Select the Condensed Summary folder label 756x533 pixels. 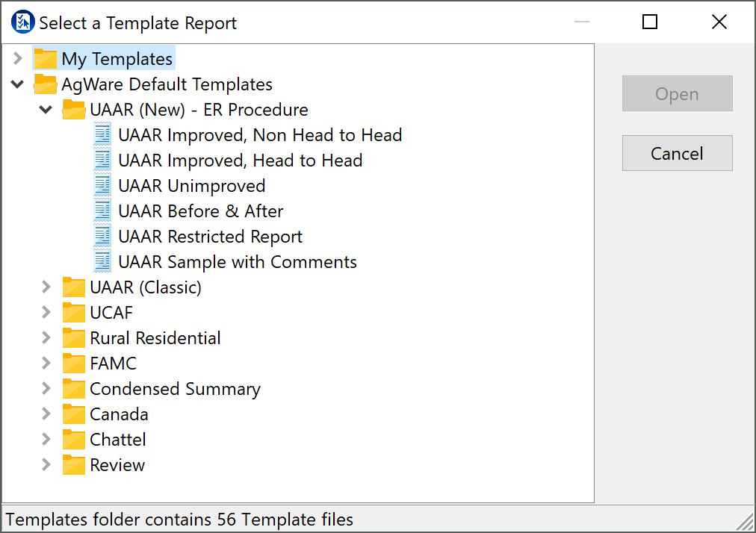[x=175, y=389]
